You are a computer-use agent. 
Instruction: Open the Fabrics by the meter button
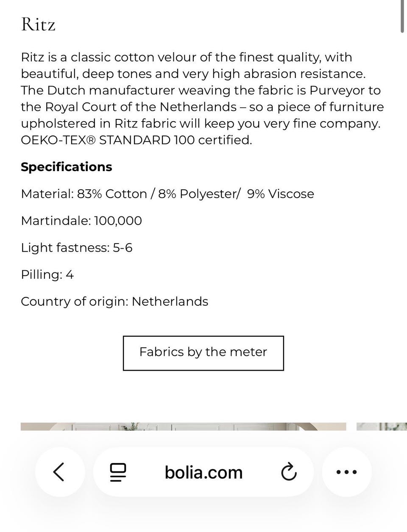(203, 353)
